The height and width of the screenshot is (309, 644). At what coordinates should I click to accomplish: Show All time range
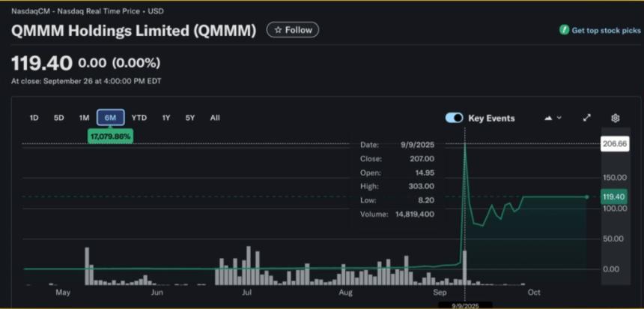(x=215, y=118)
